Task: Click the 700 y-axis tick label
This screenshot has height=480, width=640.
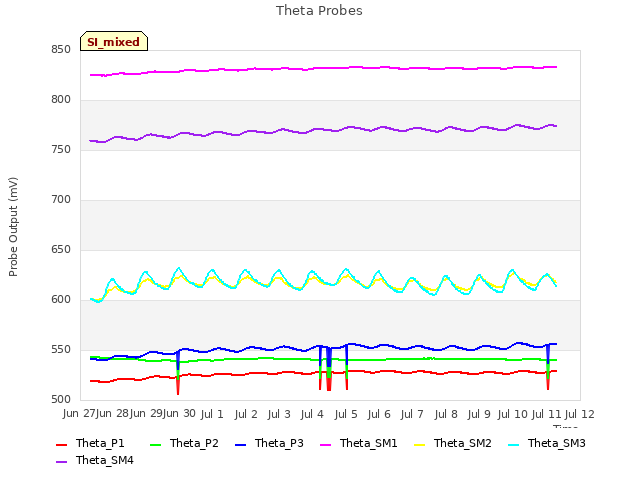Action: (61, 200)
